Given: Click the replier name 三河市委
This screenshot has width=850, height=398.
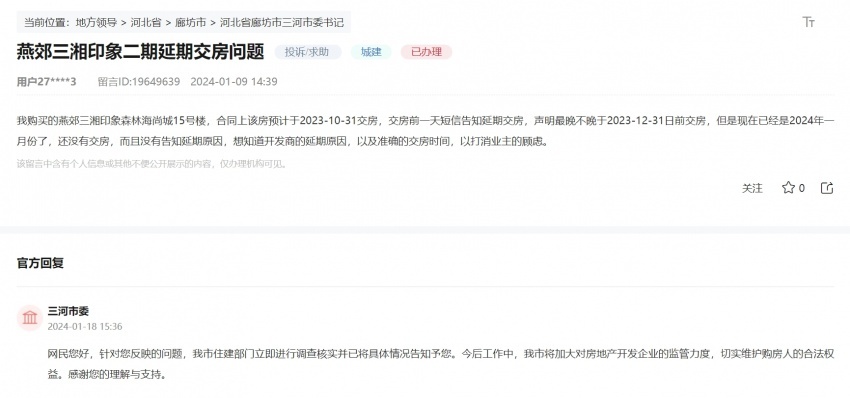Looking at the screenshot, I should click(x=68, y=311).
